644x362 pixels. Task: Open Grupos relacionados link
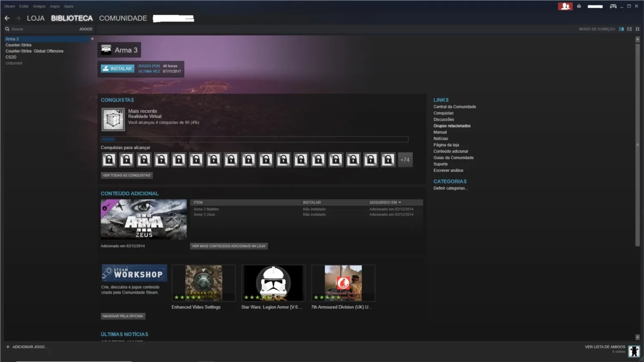point(452,126)
